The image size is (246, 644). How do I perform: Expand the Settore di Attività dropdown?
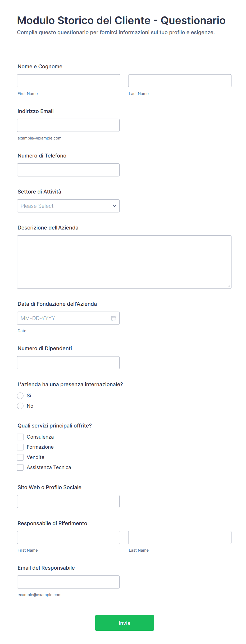(x=68, y=206)
